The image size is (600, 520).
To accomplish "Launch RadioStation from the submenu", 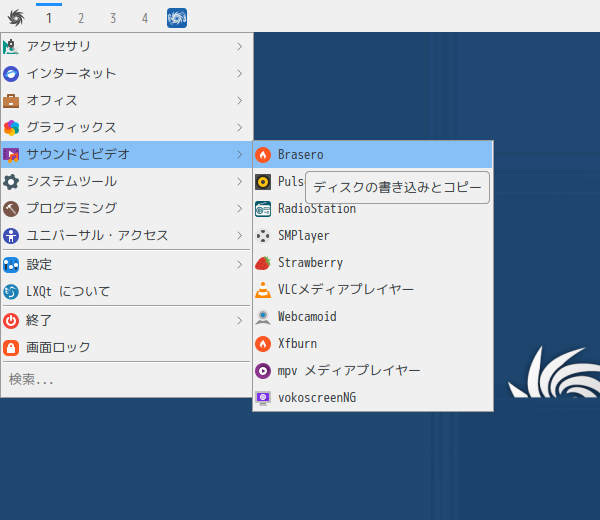I will click(x=373, y=209).
